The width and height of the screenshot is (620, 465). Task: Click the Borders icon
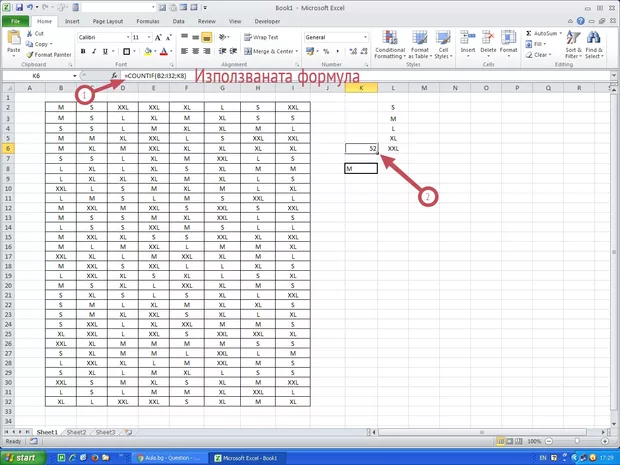[x=127, y=51]
